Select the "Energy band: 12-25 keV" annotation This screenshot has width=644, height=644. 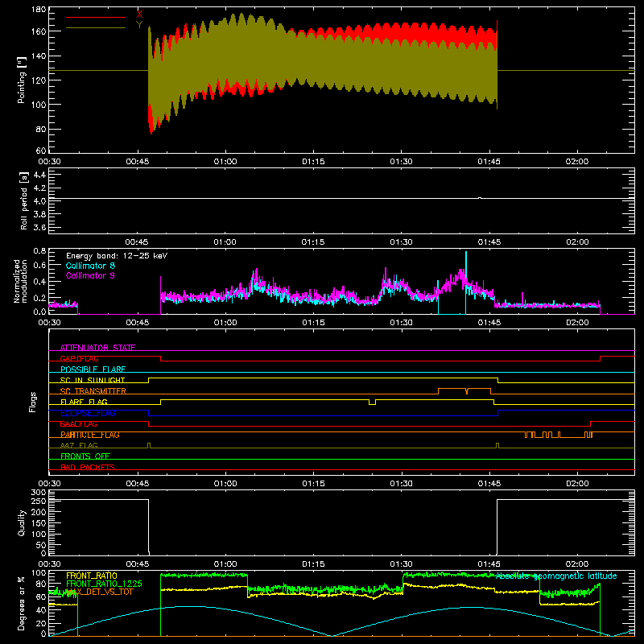(x=117, y=256)
